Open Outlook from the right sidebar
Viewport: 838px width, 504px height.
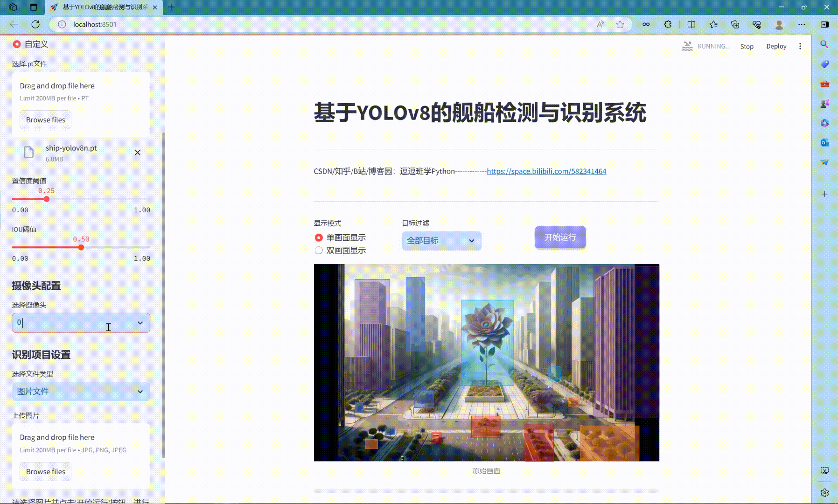point(824,142)
